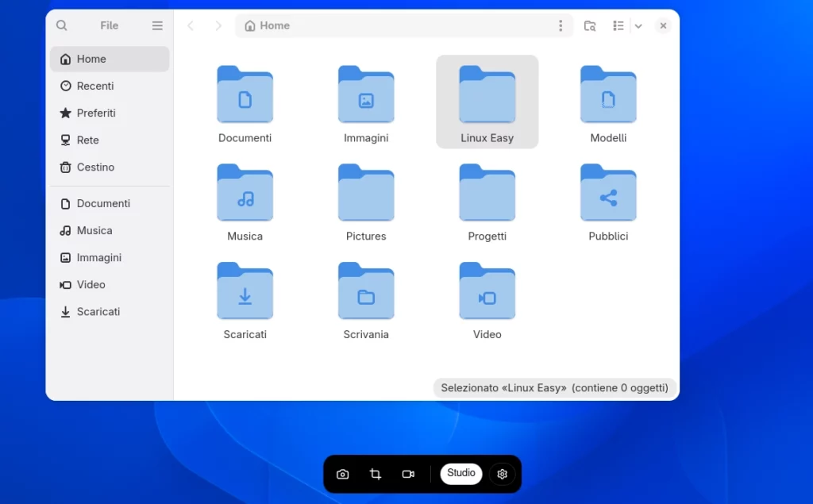Open Video bookmark in sidebar

(x=110, y=284)
